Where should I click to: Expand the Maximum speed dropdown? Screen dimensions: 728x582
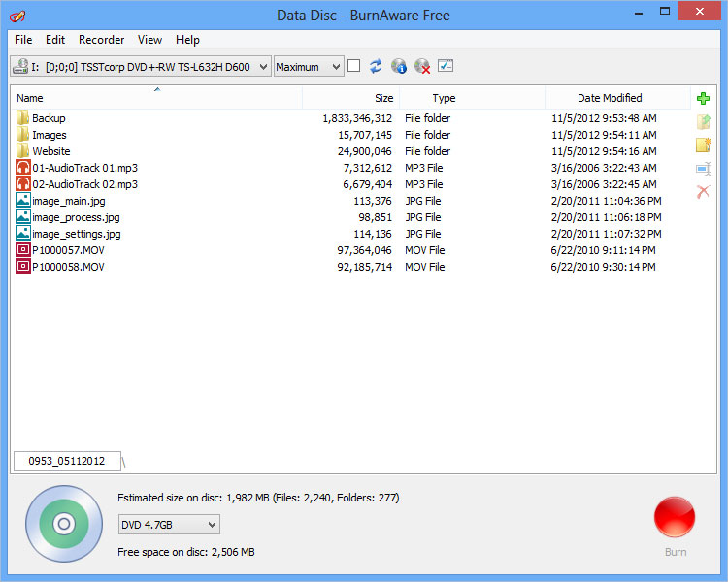(309, 66)
